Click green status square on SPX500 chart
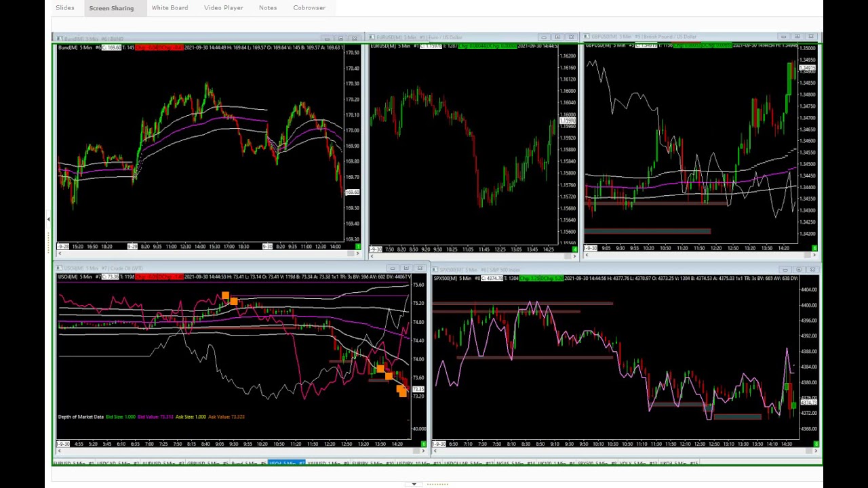Screen dimensions: 868x488 (816, 445)
